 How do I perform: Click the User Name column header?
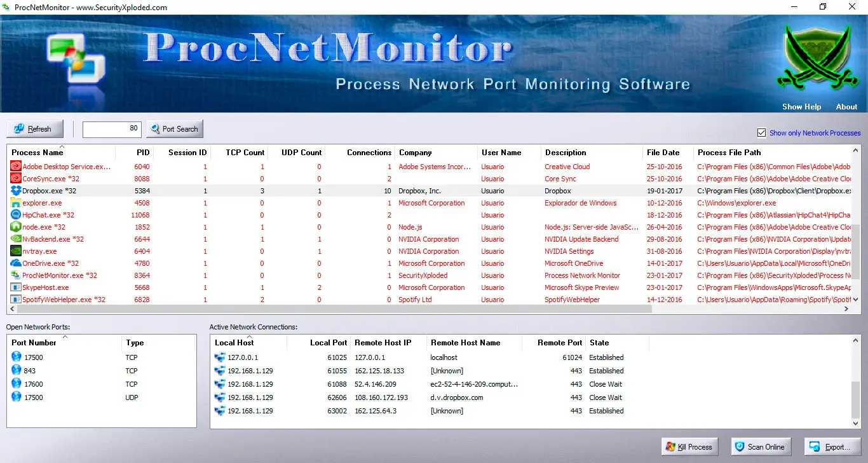(x=510, y=153)
